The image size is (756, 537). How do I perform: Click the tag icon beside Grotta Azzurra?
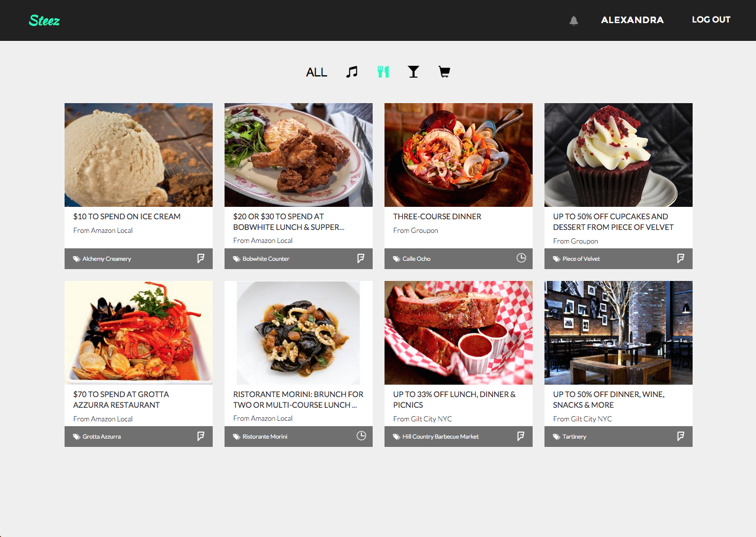76,437
